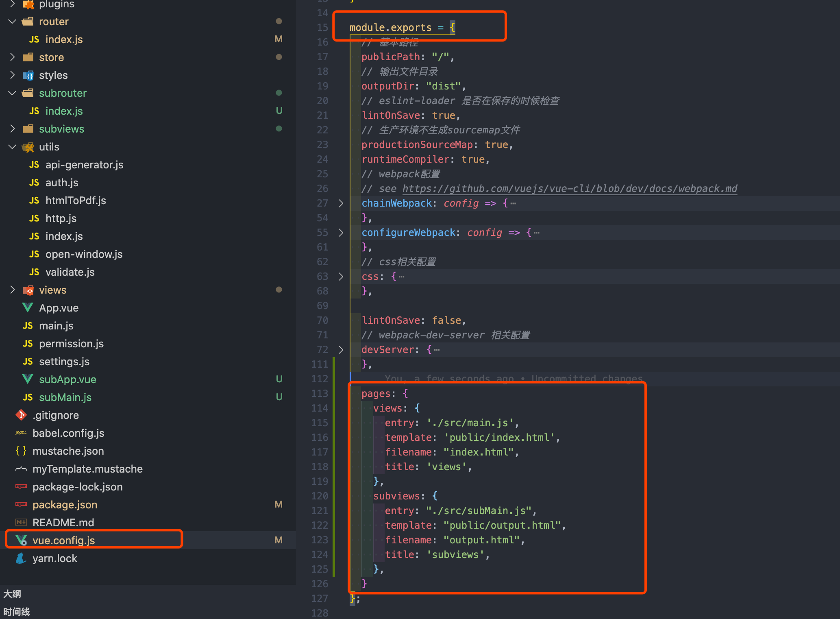Click the Vue icon next to App.vue
840x619 pixels.
pyautogui.click(x=27, y=307)
